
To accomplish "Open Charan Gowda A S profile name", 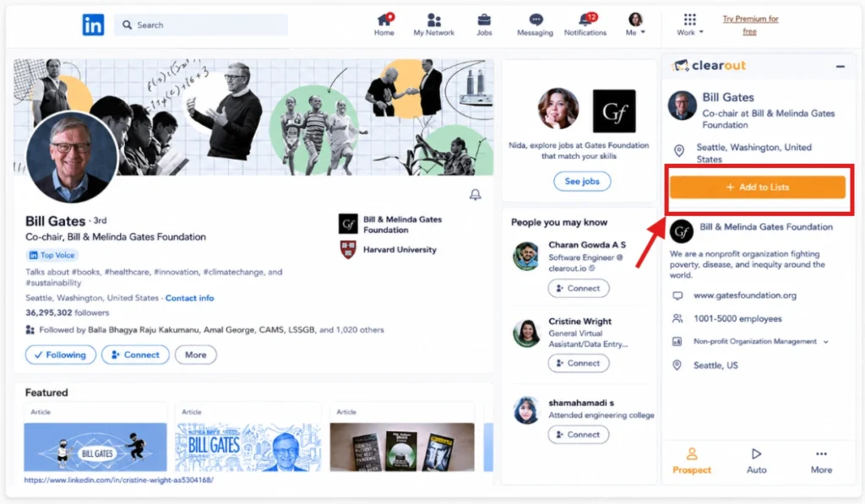I will pyautogui.click(x=587, y=245).
